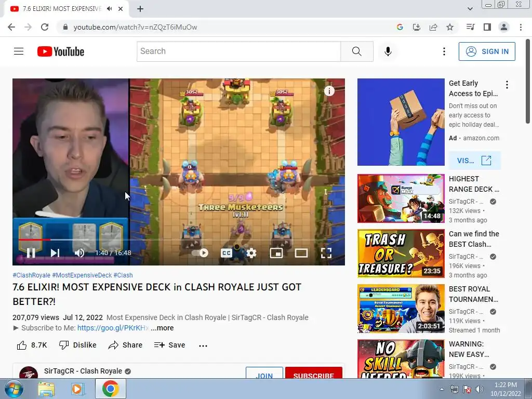Reload the page

point(45,27)
